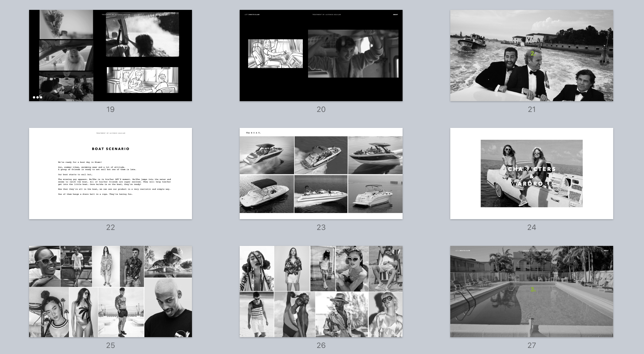The image size is (644, 354).
Task: Select slide 23 grid of boat photos
Action: click(x=321, y=174)
